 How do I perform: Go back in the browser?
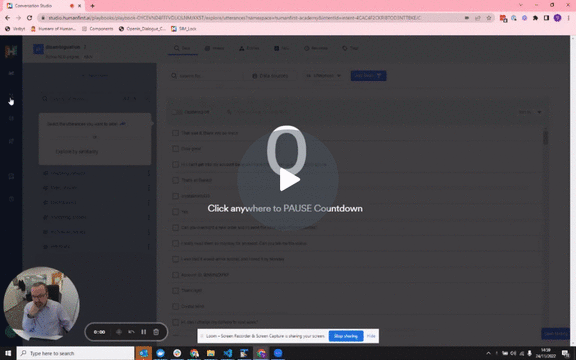(7, 18)
